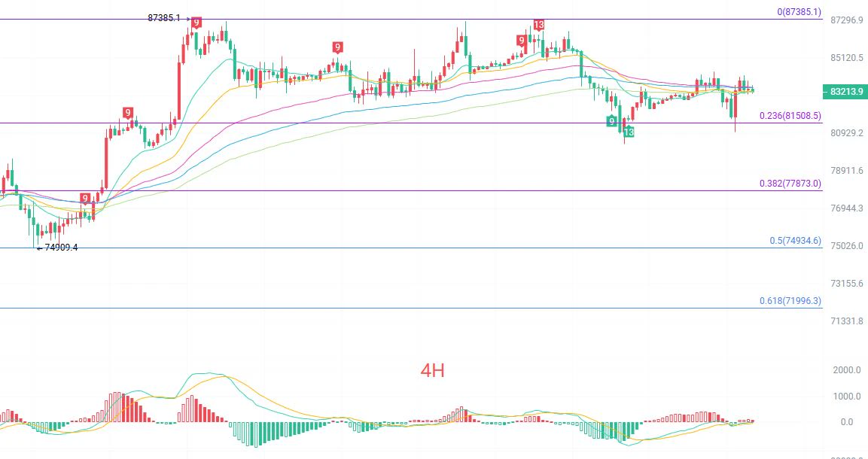The height and width of the screenshot is (459, 868).
Task: Select the 0.236(81508.5) Fibonacci label
Action: tap(790, 116)
